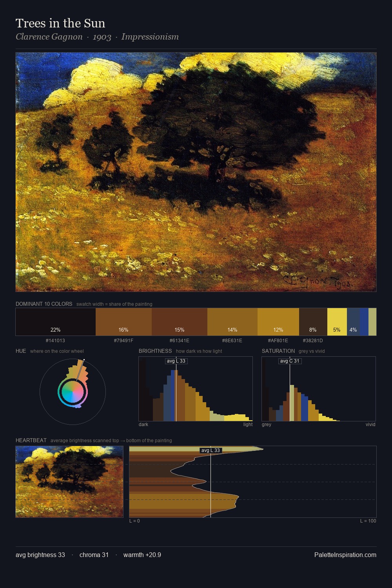Click hex code #141013
The width and height of the screenshot is (392, 588).
click(x=55, y=341)
